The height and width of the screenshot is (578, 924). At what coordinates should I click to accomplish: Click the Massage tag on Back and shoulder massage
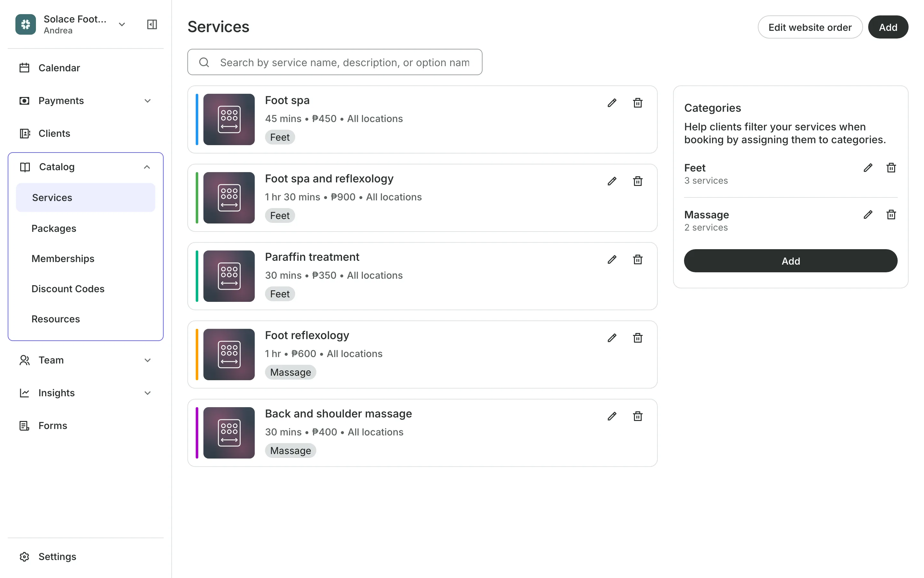(291, 451)
